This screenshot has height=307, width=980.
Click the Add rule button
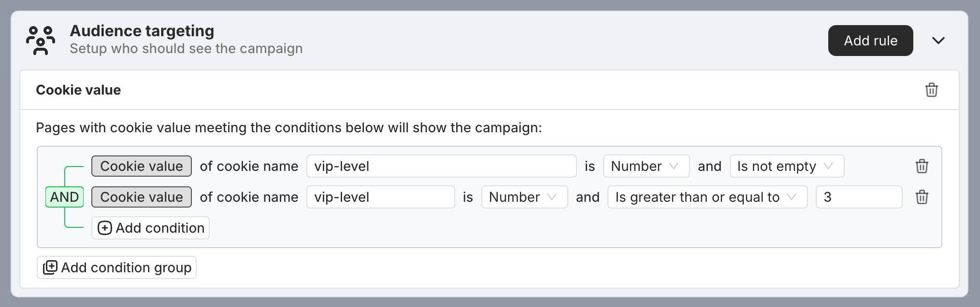pyautogui.click(x=870, y=41)
